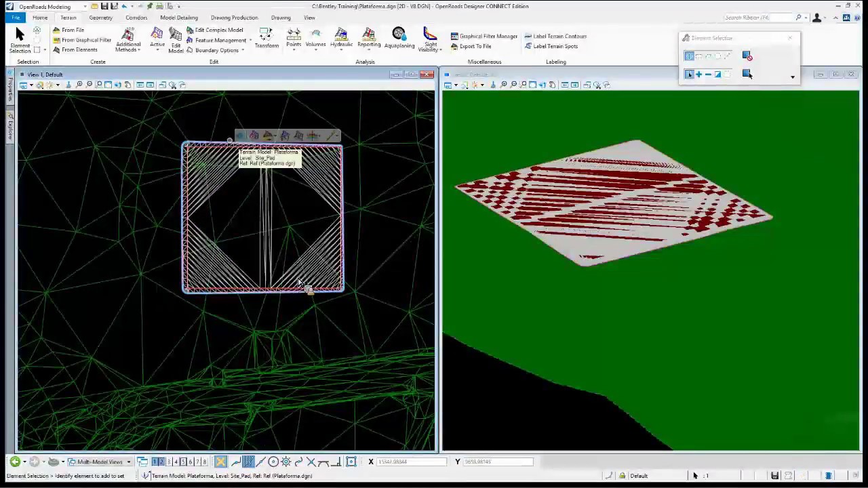The height and width of the screenshot is (488, 868).
Task: Switch to the Geometry ribbon tab
Action: (100, 18)
